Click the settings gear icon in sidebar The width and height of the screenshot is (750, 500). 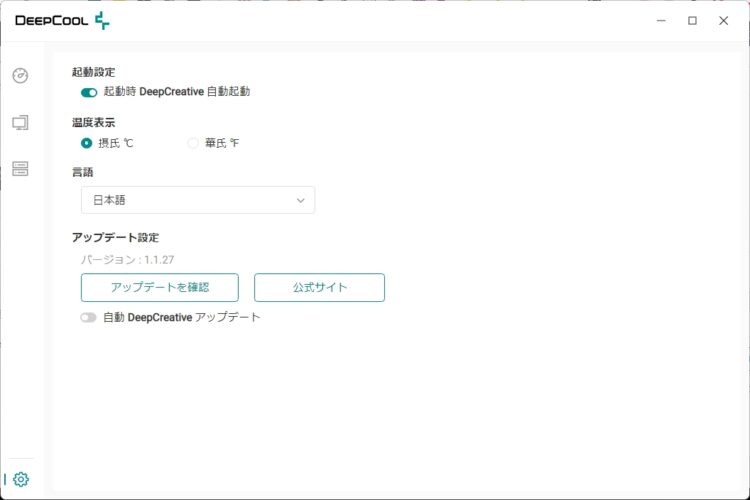(x=21, y=479)
